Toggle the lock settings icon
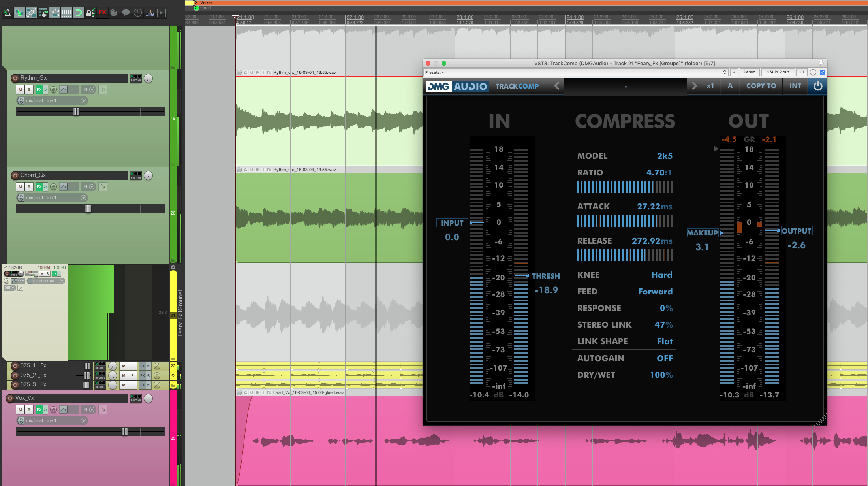 point(90,13)
